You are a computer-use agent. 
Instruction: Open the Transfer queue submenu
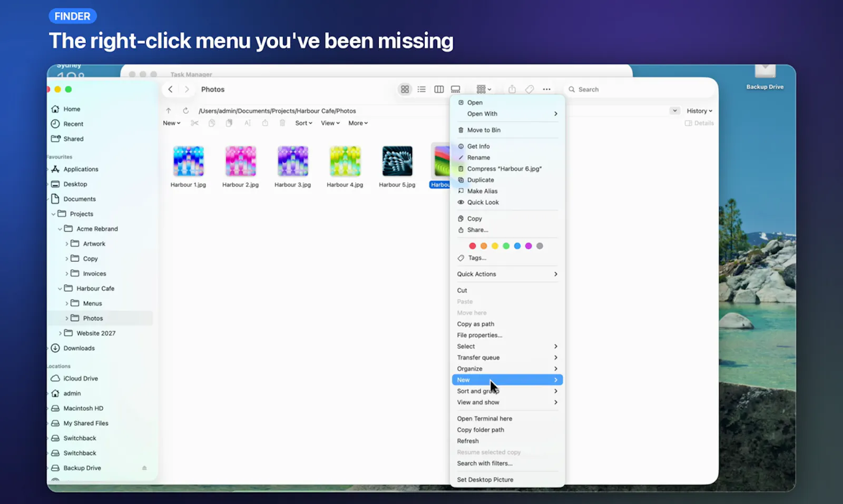507,358
